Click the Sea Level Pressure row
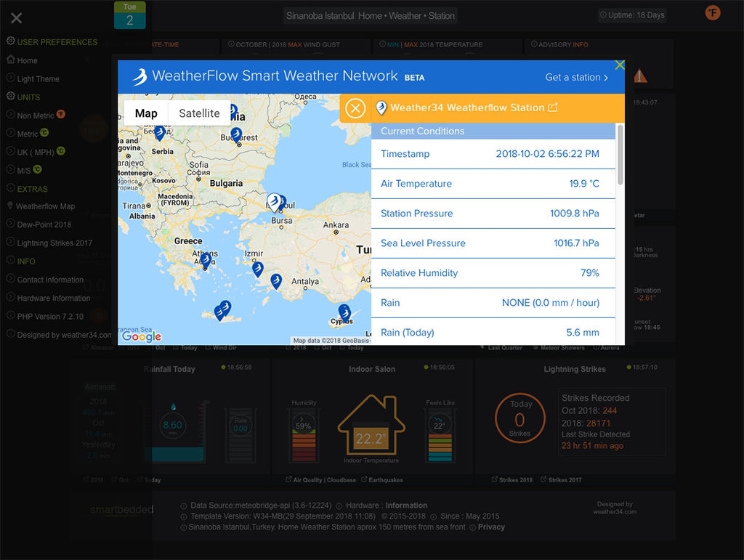This screenshot has width=744, height=560. point(493,244)
